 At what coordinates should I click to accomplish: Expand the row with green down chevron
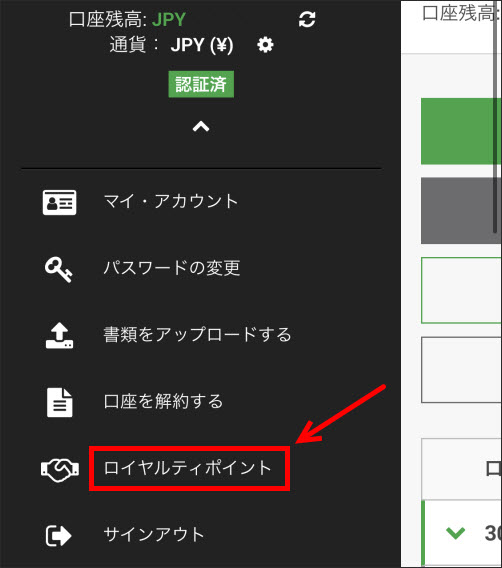coord(455,533)
